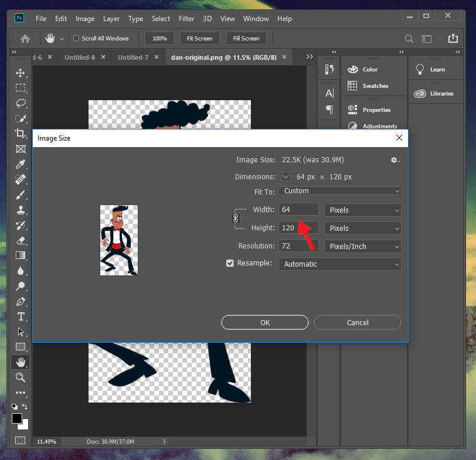Screen dimensions: 476x460
Task: Select the Horizontal Type tool
Action: (x=21, y=316)
